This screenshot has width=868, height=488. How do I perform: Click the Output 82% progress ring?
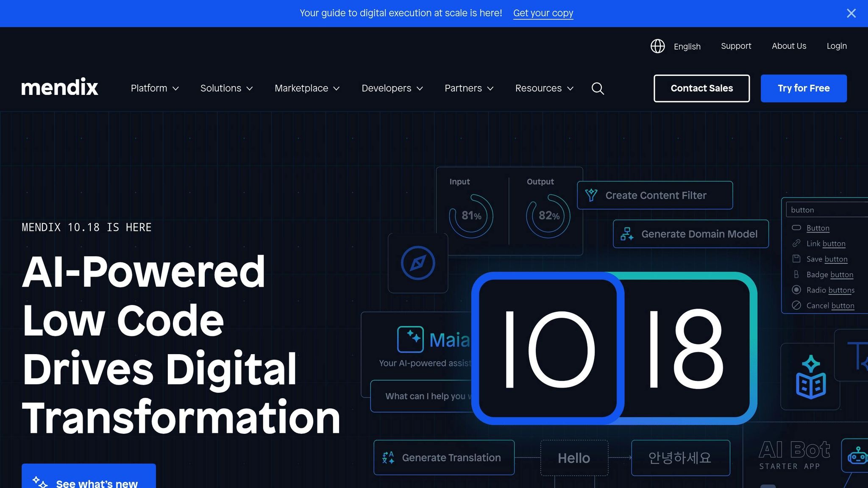[x=548, y=216]
